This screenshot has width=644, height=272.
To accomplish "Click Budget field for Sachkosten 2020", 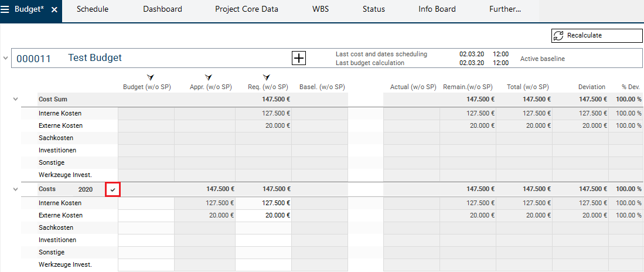I will 146,227.
